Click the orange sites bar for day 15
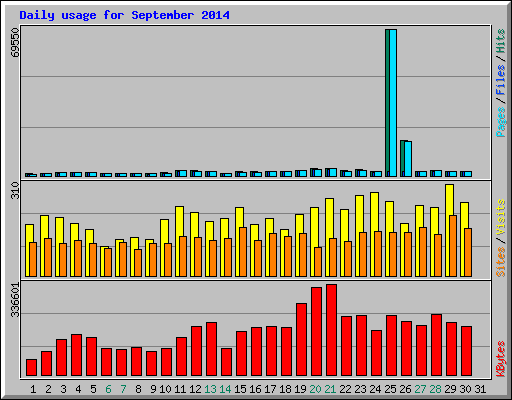This screenshot has height=400, width=512. click(243, 252)
